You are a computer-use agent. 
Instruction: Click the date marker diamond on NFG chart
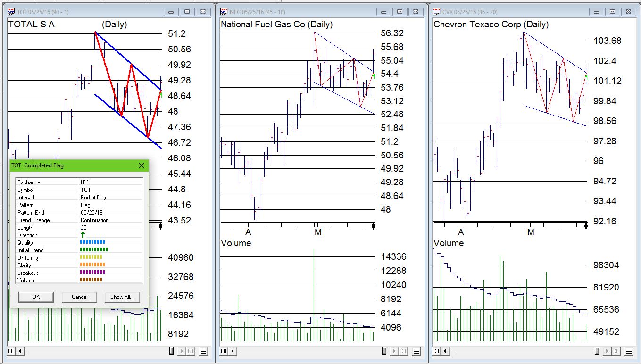point(374,226)
